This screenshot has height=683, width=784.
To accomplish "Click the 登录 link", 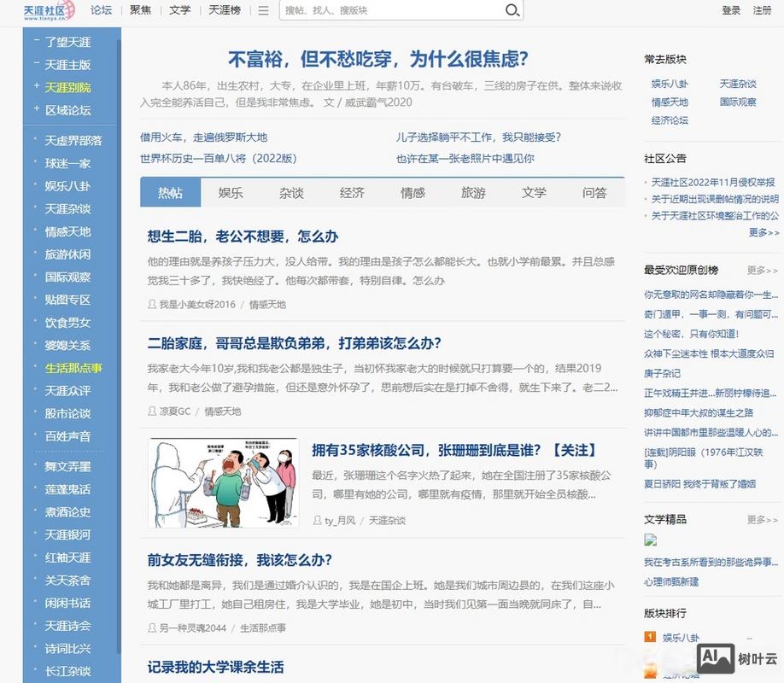I will coord(731,10).
